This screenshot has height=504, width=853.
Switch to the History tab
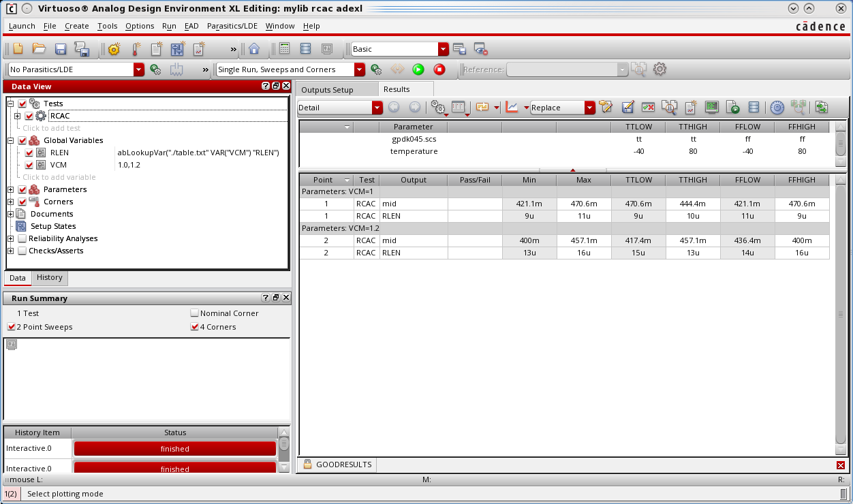(50, 278)
